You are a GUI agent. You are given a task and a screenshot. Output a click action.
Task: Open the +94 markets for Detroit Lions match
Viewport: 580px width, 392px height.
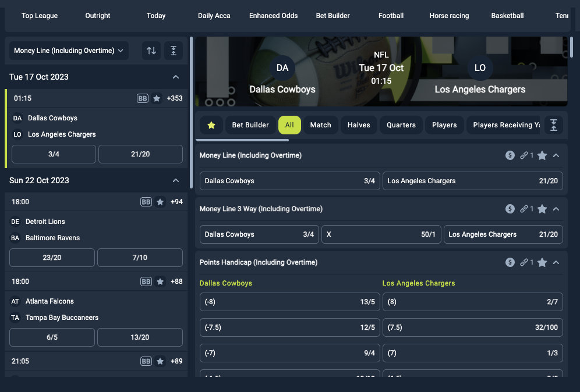tap(176, 202)
